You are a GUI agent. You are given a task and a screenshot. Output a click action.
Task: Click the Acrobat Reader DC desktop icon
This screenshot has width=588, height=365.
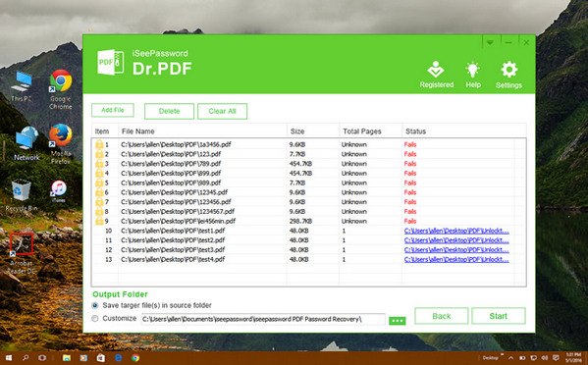tap(22, 253)
